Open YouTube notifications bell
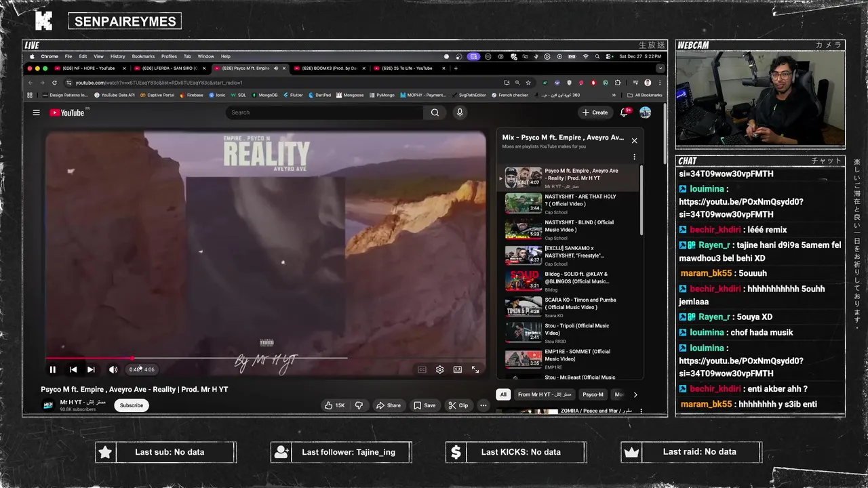The width and height of the screenshot is (868, 488). pyautogui.click(x=625, y=113)
